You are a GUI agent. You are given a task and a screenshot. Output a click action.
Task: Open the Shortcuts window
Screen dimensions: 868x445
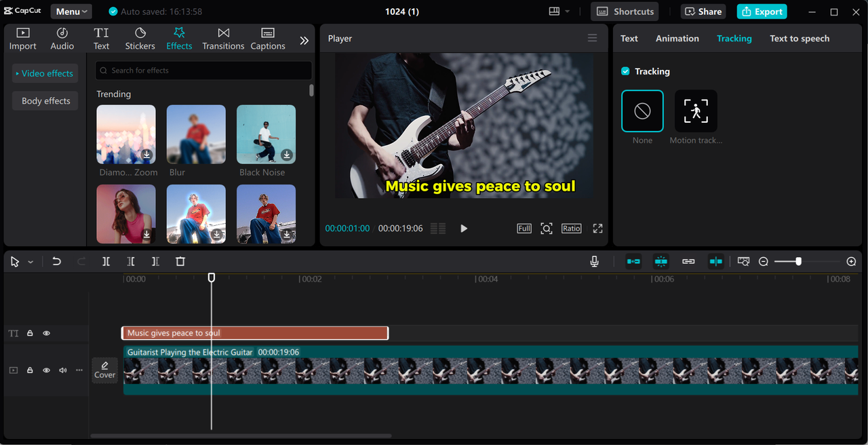pos(625,12)
